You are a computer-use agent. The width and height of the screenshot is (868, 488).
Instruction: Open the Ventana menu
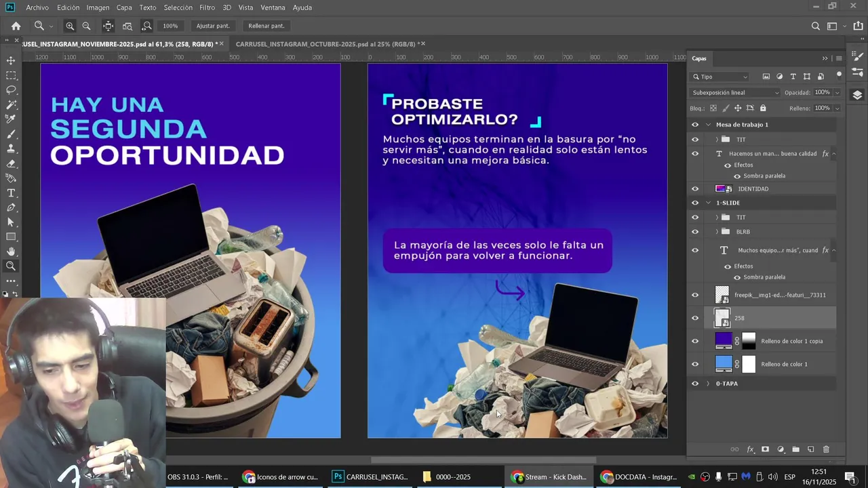[x=273, y=7]
